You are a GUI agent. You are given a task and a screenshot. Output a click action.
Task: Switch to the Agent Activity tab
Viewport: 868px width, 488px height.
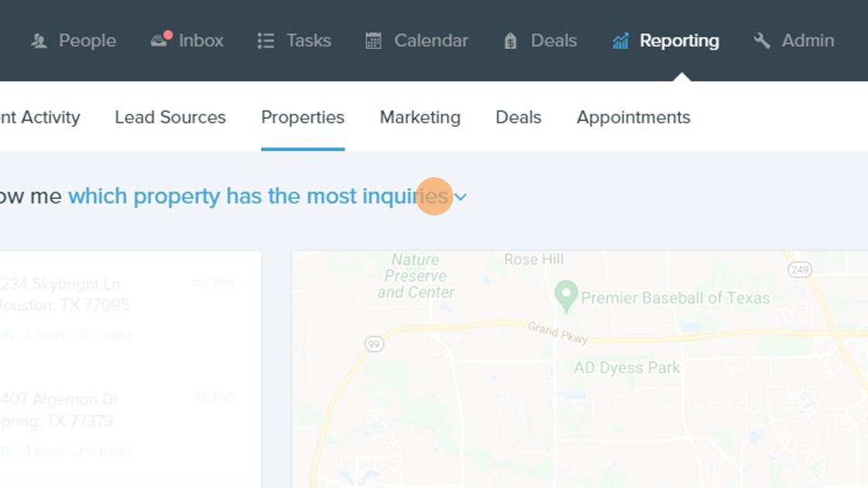coord(39,118)
